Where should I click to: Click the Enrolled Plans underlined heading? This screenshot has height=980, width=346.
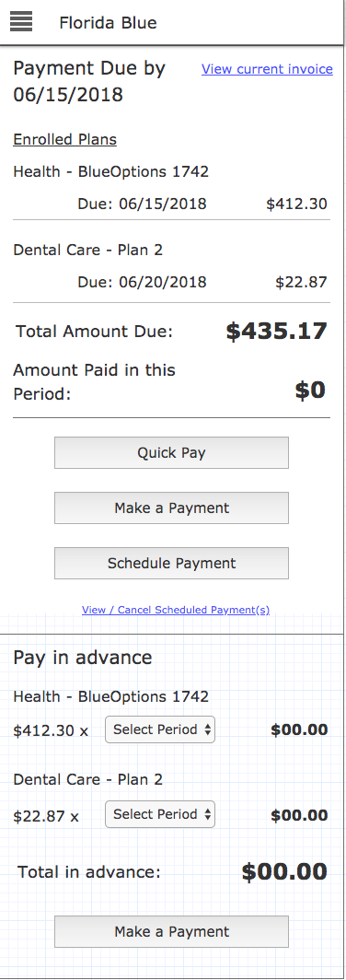click(65, 139)
